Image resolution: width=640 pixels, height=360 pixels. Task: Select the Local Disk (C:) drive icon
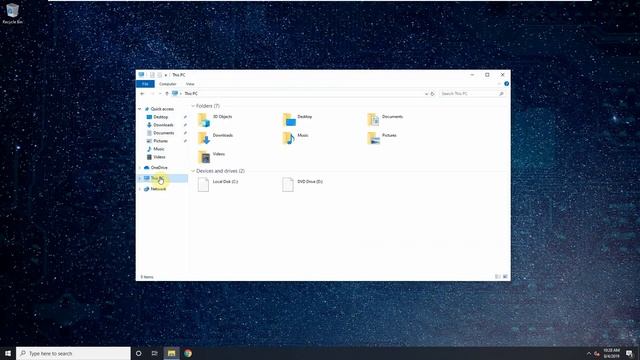coord(203,184)
